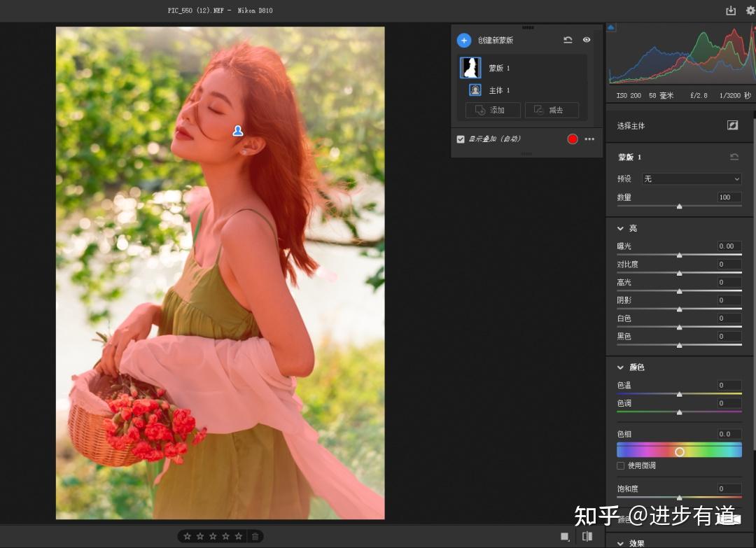Screen dimensions: 756x548
Task: Click the blue create new mask plus button
Action: point(464,40)
